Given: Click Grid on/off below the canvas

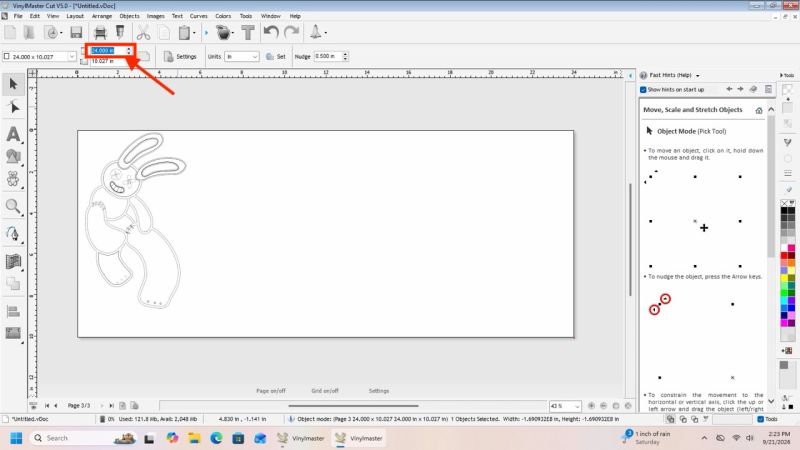Looking at the screenshot, I should click(325, 391).
